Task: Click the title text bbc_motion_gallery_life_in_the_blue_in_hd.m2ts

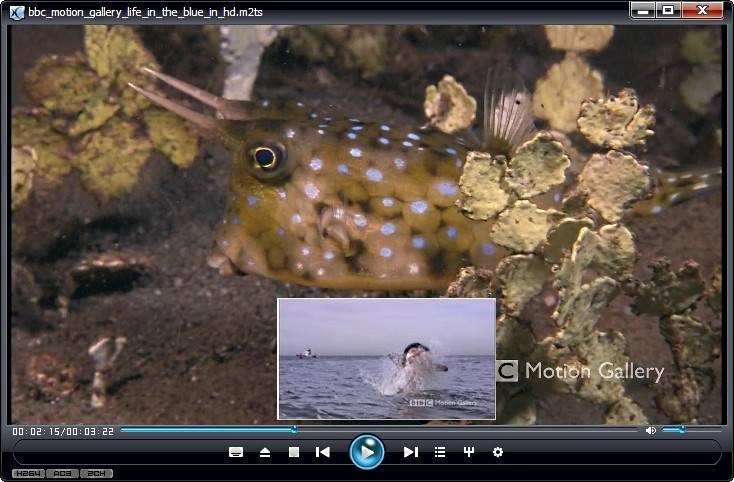Action: click(146, 12)
